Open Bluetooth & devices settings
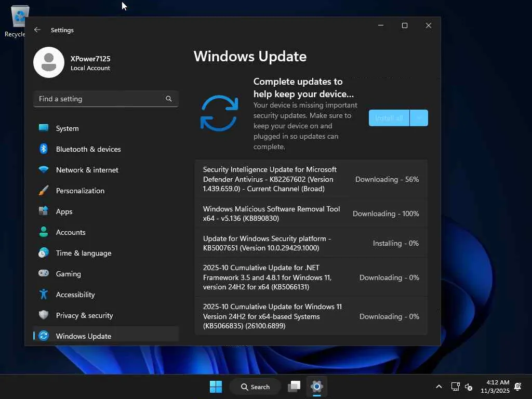This screenshot has height=399, width=532. (x=106, y=149)
